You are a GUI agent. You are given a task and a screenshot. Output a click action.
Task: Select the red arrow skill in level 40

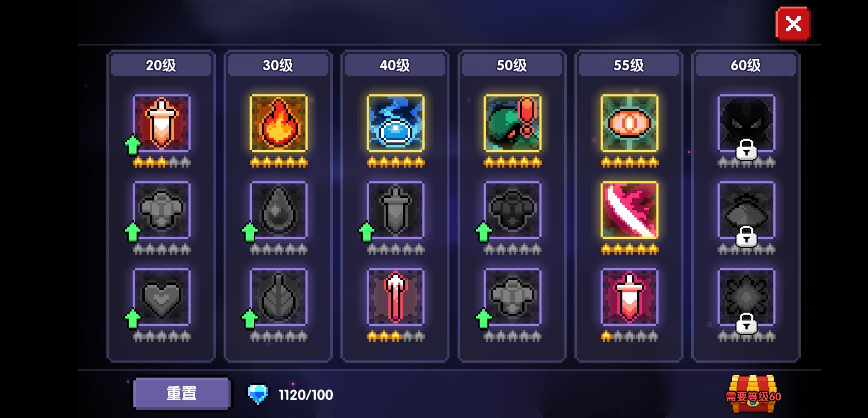395,297
